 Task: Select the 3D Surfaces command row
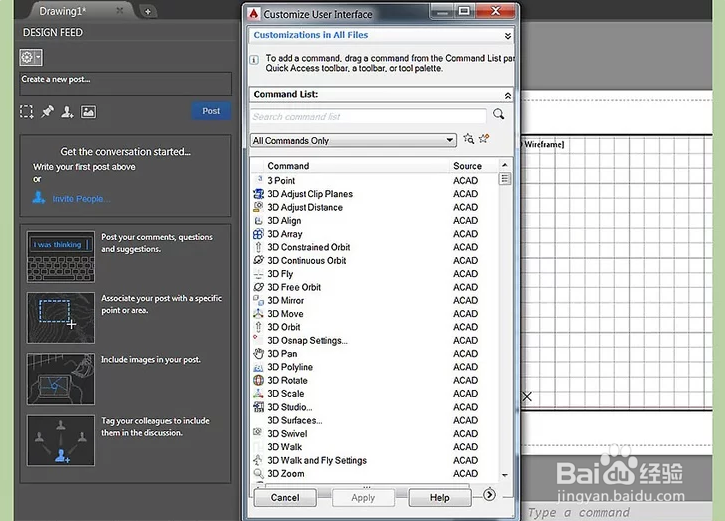(375, 420)
